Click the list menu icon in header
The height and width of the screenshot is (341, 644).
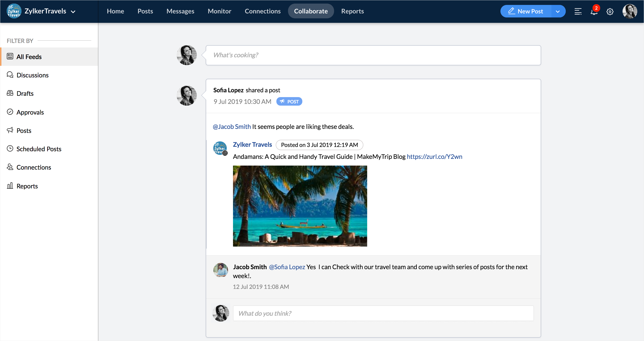click(578, 11)
